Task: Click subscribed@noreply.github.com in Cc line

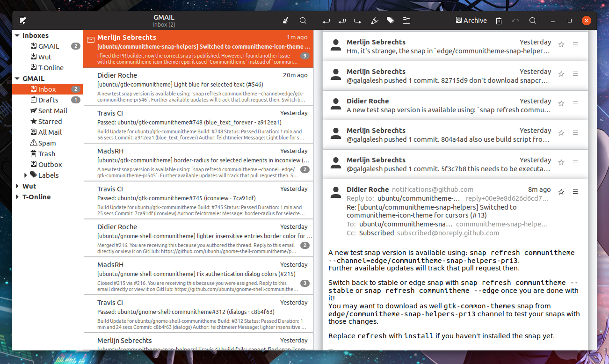Action: click(448, 233)
